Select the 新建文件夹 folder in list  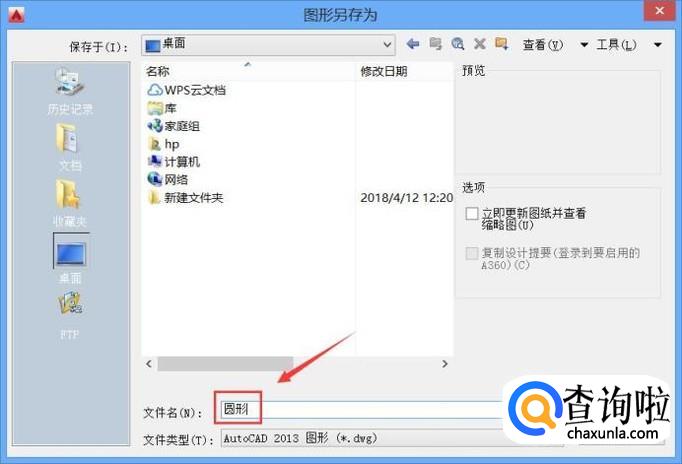pyautogui.click(x=194, y=198)
